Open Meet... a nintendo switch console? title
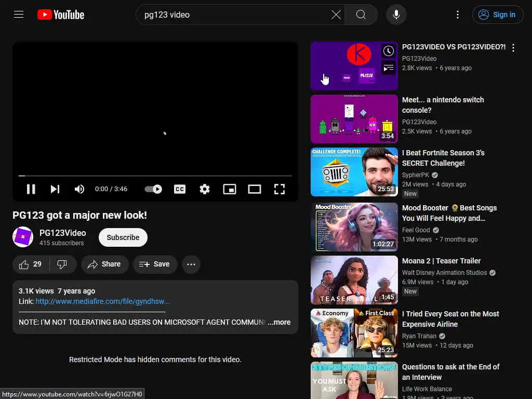This screenshot has height=399, width=532. pos(443,105)
